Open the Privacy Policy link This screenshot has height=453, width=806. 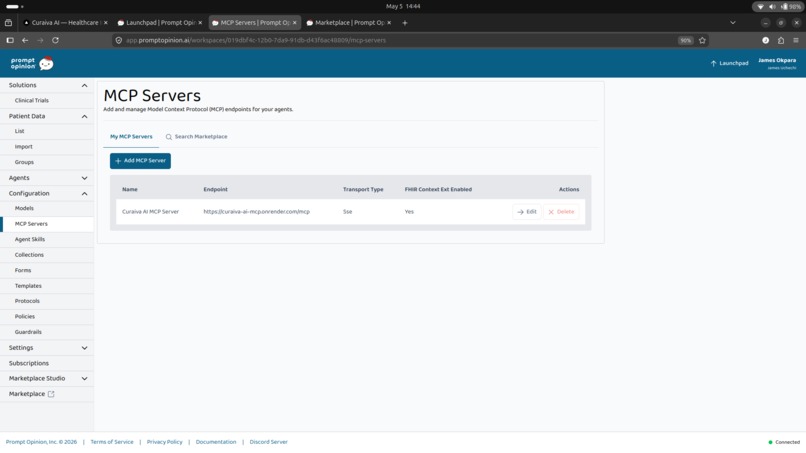(x=164, y=442)
